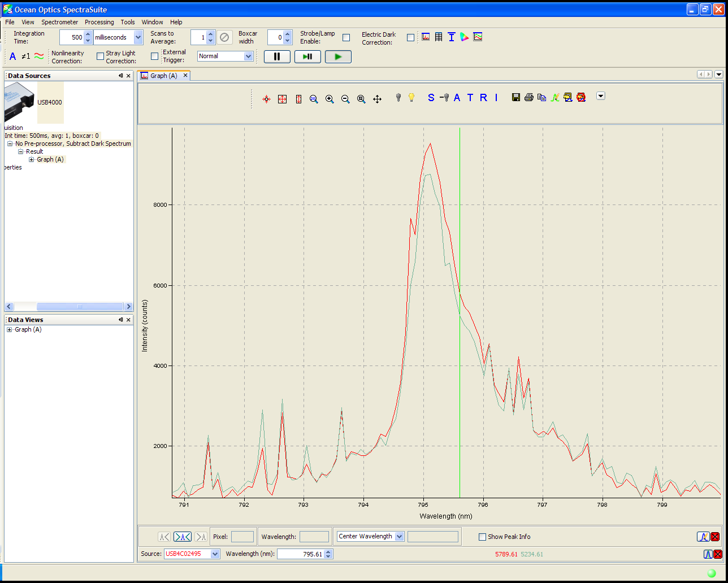Click the zoom to region magnifier icon
This screenshot has height=583, width=728.
tap(361, 99)
